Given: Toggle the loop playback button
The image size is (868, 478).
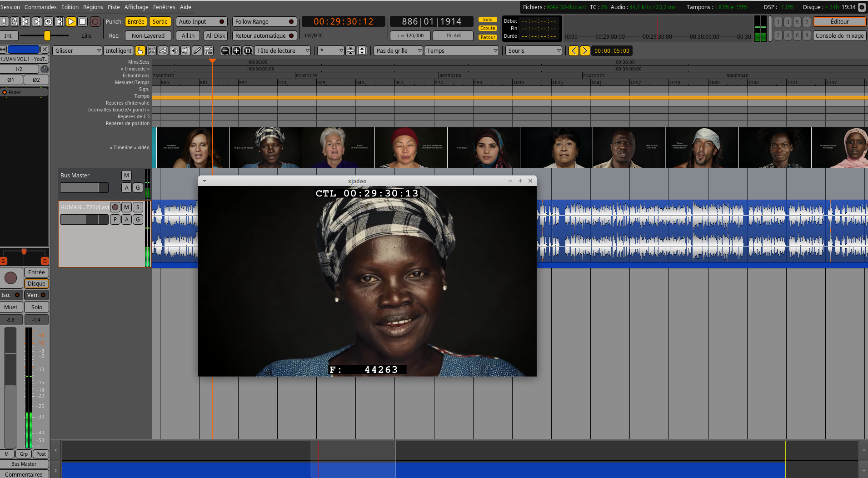Looking at the screenshot, I should coord(48,21).
